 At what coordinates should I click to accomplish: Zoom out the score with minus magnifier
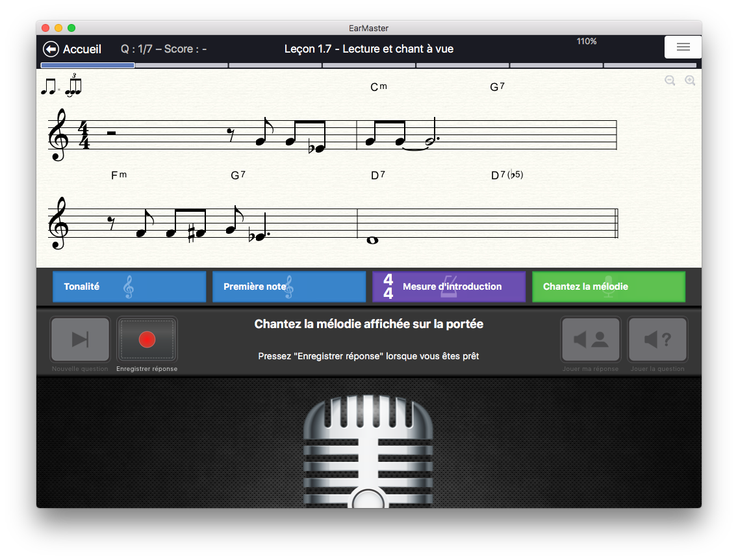(x=670, y=81)
